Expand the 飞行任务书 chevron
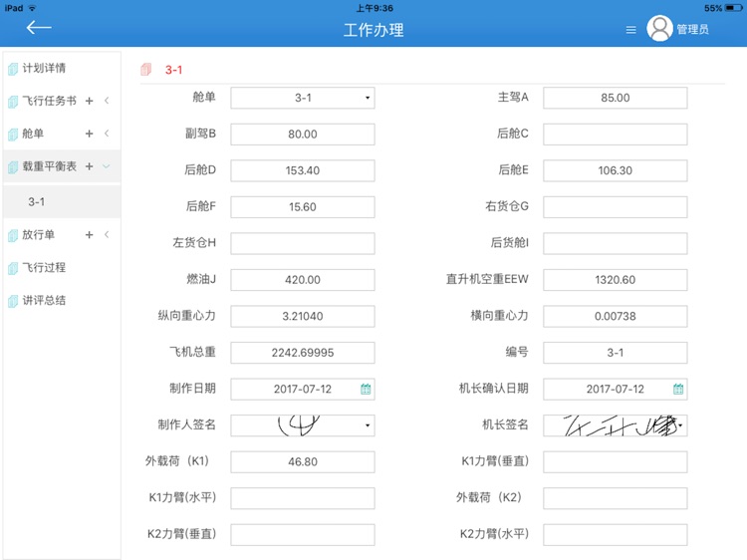 [x=107, y=101]
